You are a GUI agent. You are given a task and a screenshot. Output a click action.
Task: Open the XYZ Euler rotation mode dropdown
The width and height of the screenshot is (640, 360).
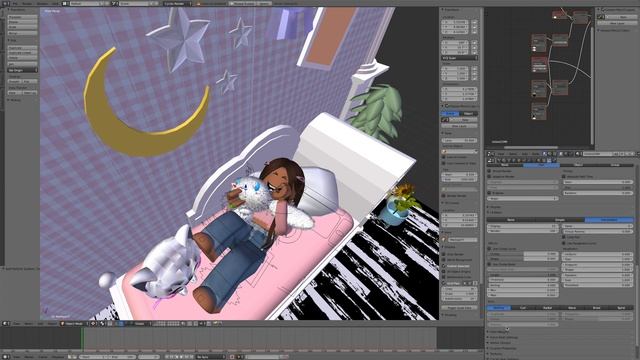pyautogui.click(x=459, y=58)
